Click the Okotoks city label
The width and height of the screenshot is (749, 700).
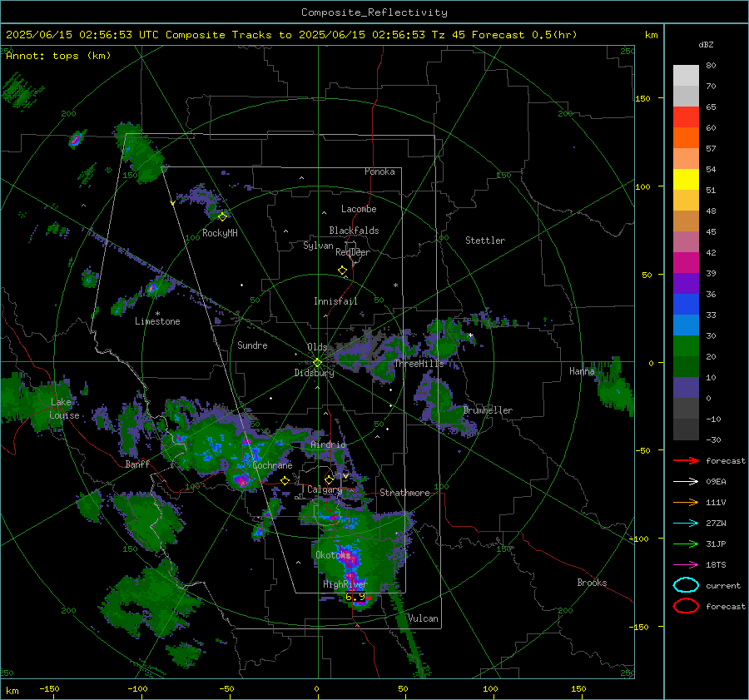pyautogui.click(x=333, y=554)
